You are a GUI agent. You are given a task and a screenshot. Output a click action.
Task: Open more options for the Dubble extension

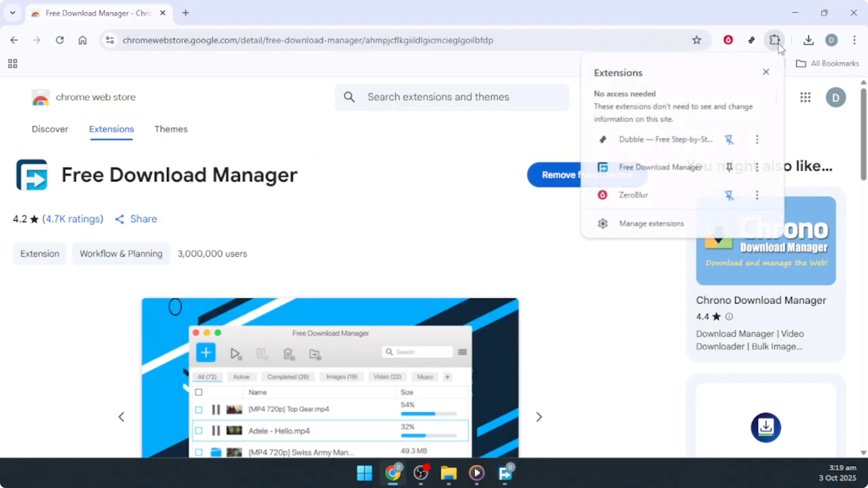pyautogui.click(x=757, y=139)
